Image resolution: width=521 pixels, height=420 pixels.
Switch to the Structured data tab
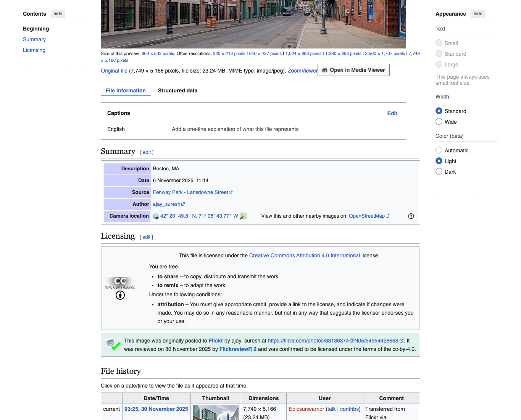tap(178, 90)
